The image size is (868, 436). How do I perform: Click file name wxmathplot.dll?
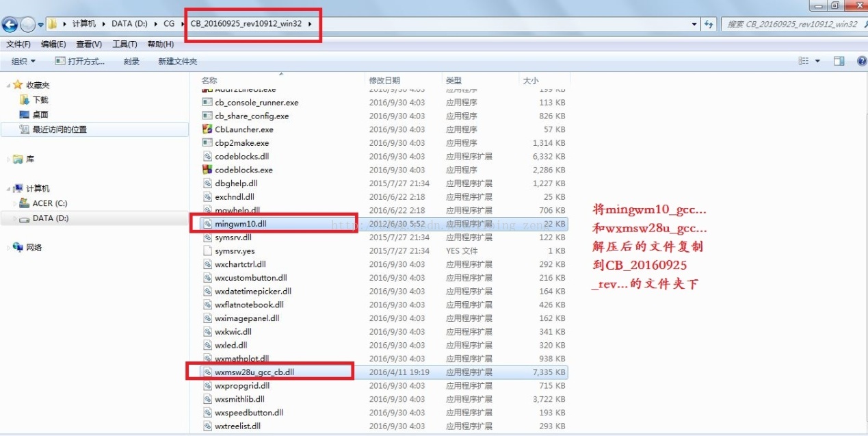pos(241,359)
